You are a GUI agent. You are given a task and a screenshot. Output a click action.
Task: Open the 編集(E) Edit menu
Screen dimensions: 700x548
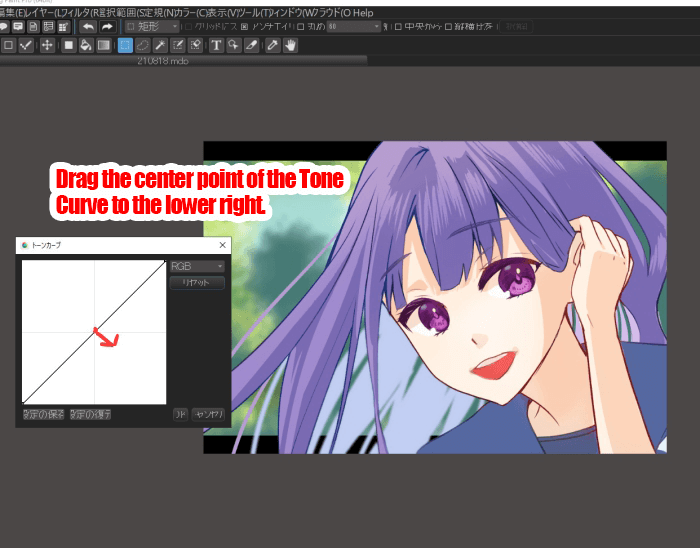point(12,12)
